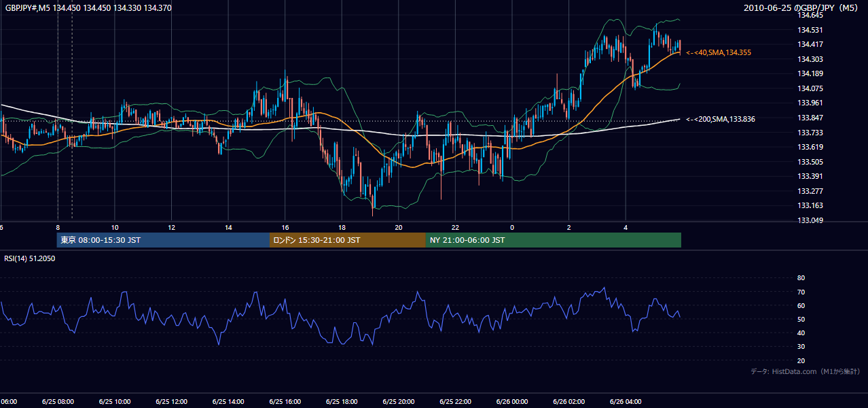Image resolution: width=868 pixels, height=408 pixels.
Task: Click the bottom timestamp 6/25 20:00
Action: pyautogui.click(x=399, y=402)
